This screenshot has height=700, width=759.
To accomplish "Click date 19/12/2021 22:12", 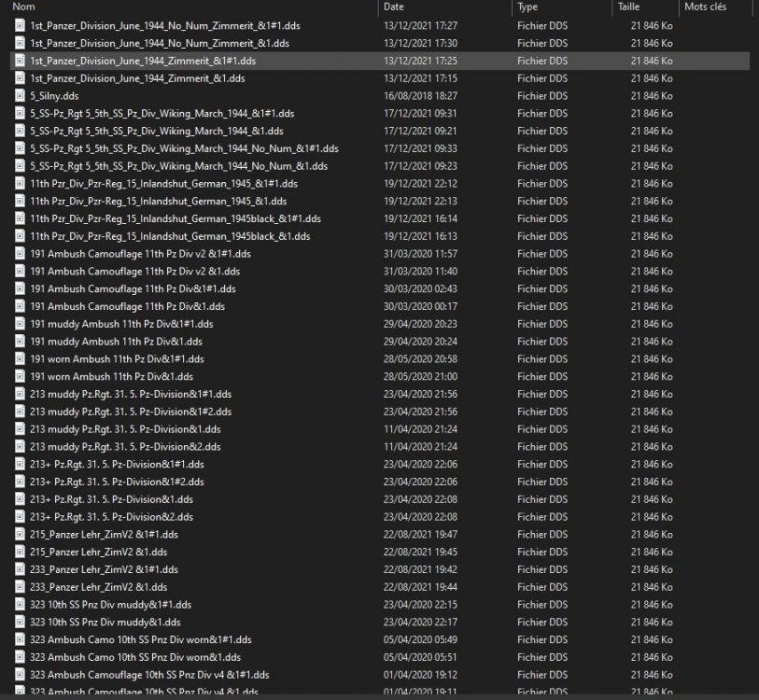I will click(x=420, y=184).
